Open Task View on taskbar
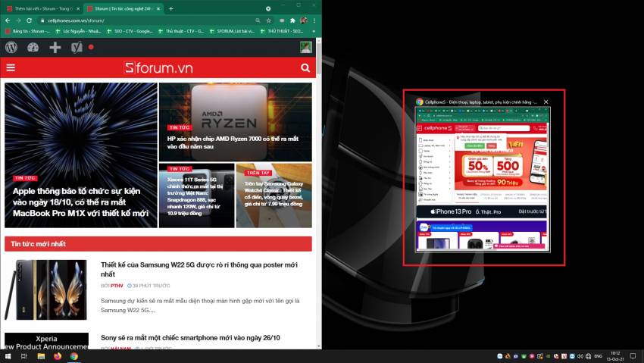The height and width of the screenshot is (363, 644). [x=23, y=356]
